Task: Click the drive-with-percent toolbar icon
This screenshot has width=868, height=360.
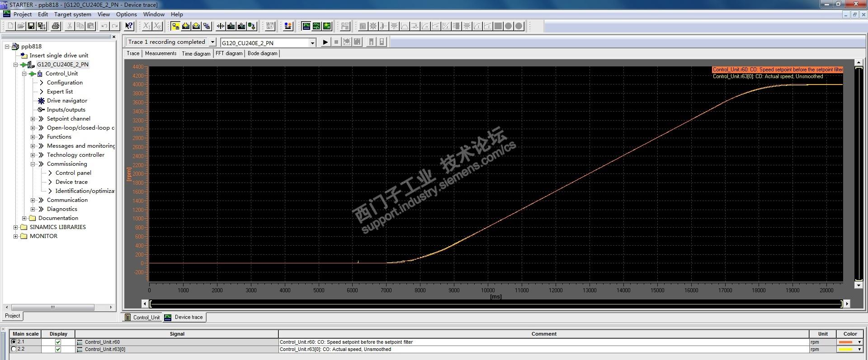Action: coord(207,26)
